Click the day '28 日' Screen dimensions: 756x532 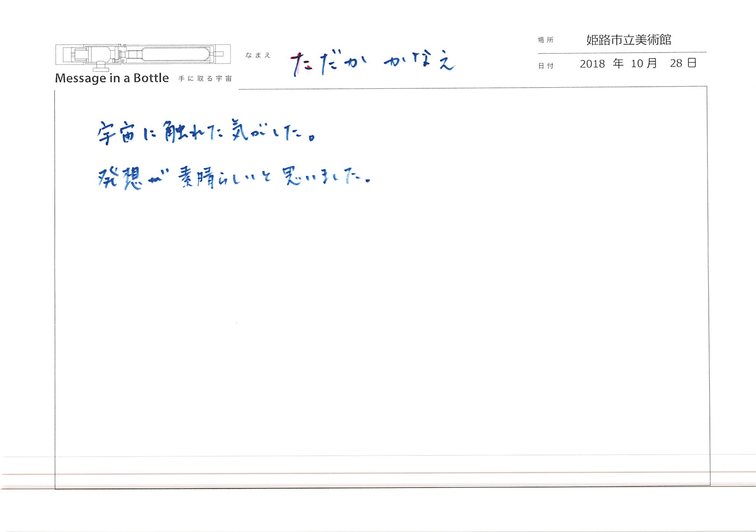coord(683,63)
